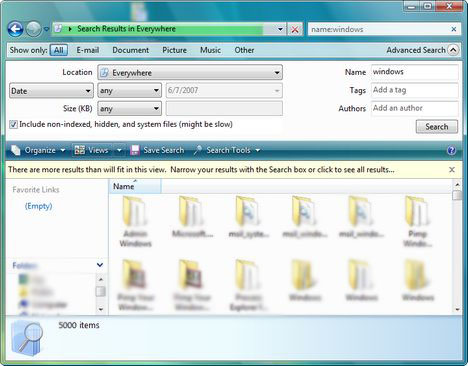468x366 pixels.
Task: Click the 'more results' information bar
Action: pos(201,170)
